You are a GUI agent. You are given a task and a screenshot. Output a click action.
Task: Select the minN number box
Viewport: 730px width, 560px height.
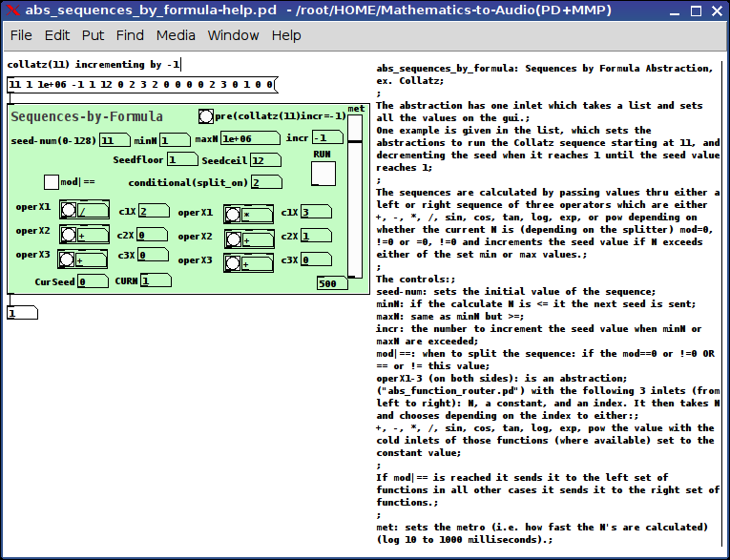[175, 139]
